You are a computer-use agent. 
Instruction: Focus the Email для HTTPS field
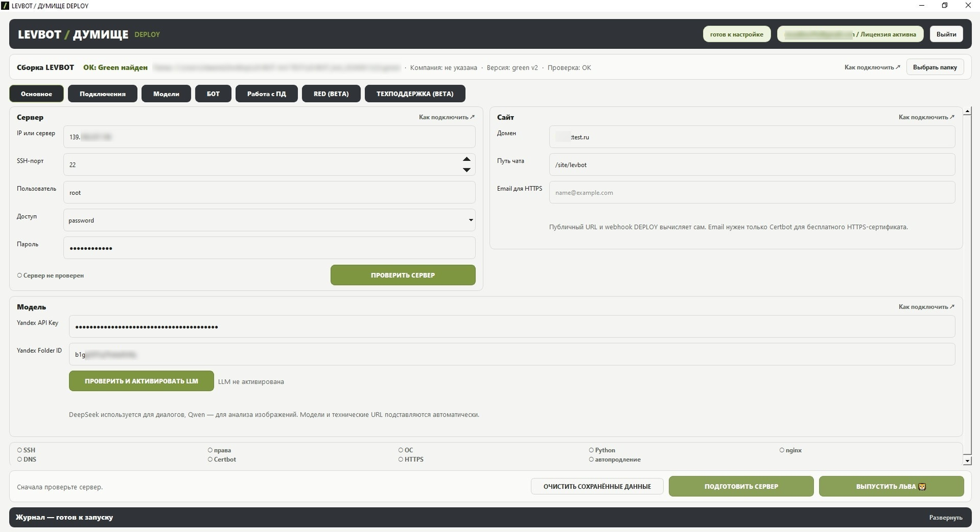(x=752, y=192)
